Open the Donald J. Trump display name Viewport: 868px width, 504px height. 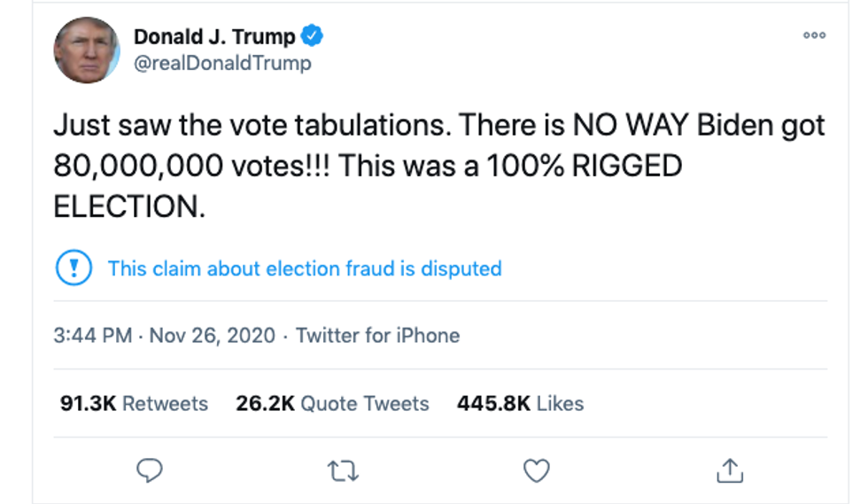(214, 36)
